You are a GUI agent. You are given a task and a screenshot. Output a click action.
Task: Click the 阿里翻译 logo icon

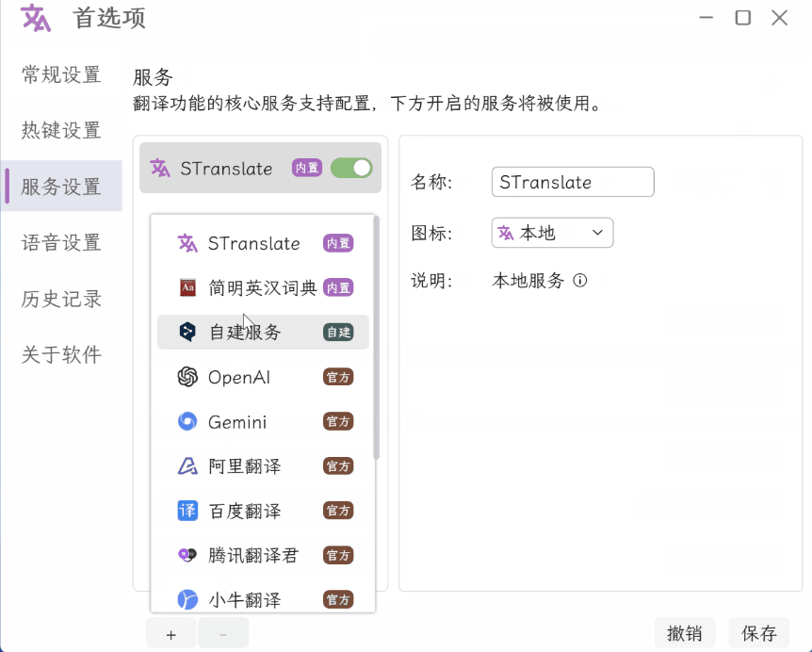pos(187,466)
